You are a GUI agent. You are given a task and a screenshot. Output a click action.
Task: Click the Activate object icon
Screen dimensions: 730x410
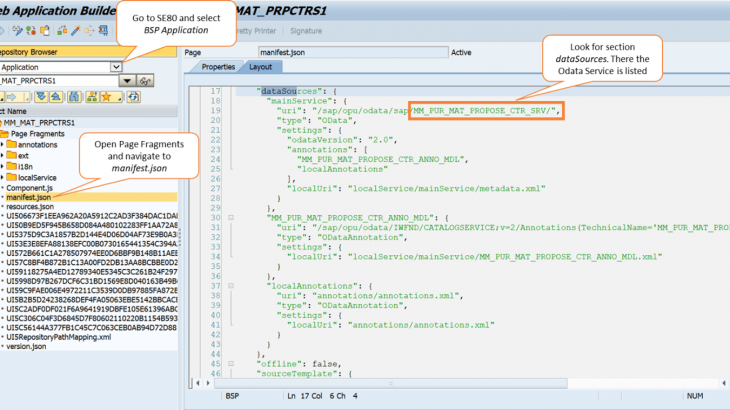tap(45, 31)
